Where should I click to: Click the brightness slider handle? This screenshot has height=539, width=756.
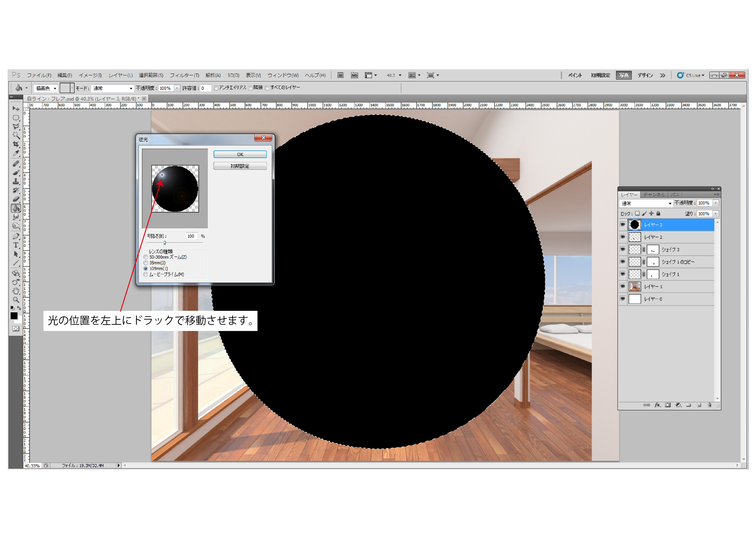[165, 243]
